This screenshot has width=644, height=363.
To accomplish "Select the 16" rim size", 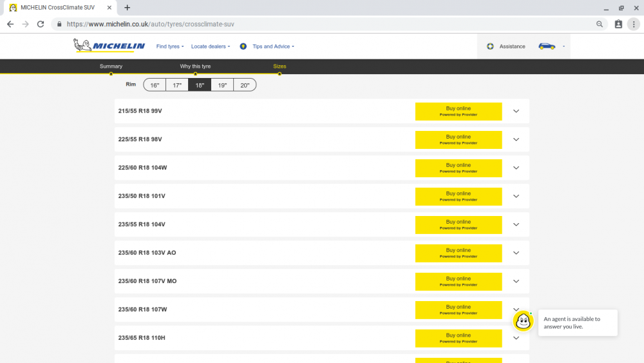I will click(155, 85).
